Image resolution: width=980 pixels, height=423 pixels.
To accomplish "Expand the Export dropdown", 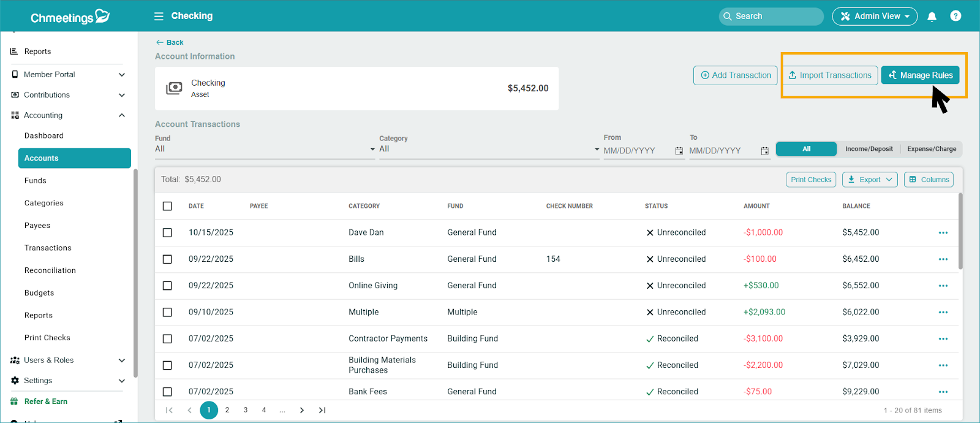I will [870, 180].
